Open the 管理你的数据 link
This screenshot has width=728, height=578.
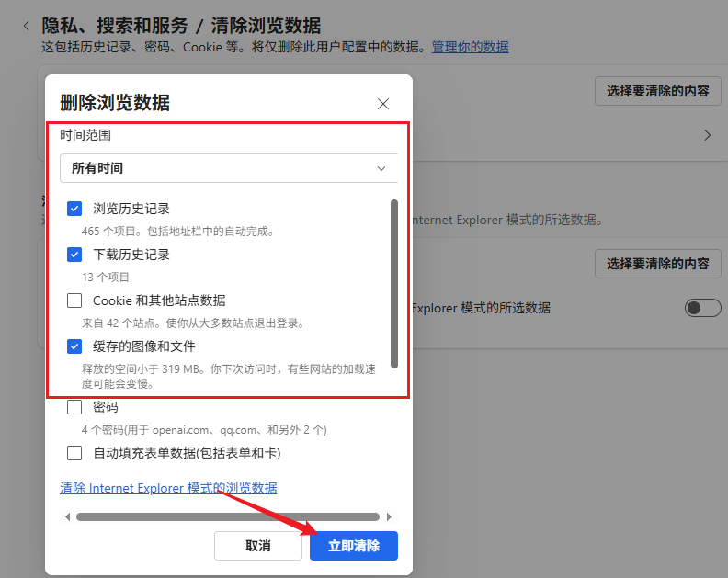470,47
